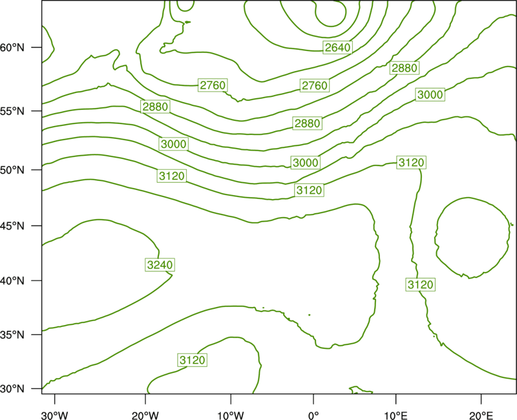Viewport: 517px width, 420px height.
Task: Select the 60°N latitude axis label
Action: tap(12, 48)
